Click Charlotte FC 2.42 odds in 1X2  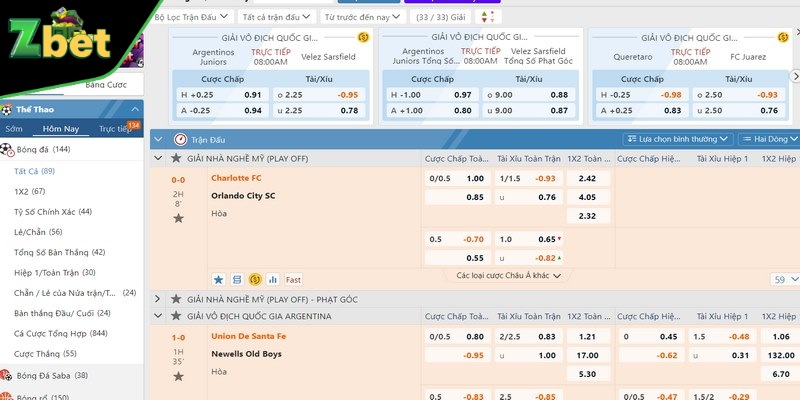point(587,178)
